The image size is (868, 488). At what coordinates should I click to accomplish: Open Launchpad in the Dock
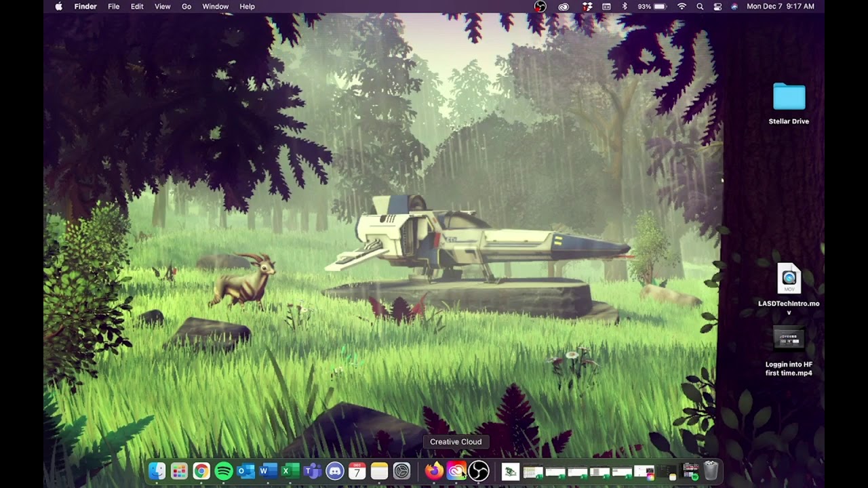pyautogui.click(x=179, y=470)
